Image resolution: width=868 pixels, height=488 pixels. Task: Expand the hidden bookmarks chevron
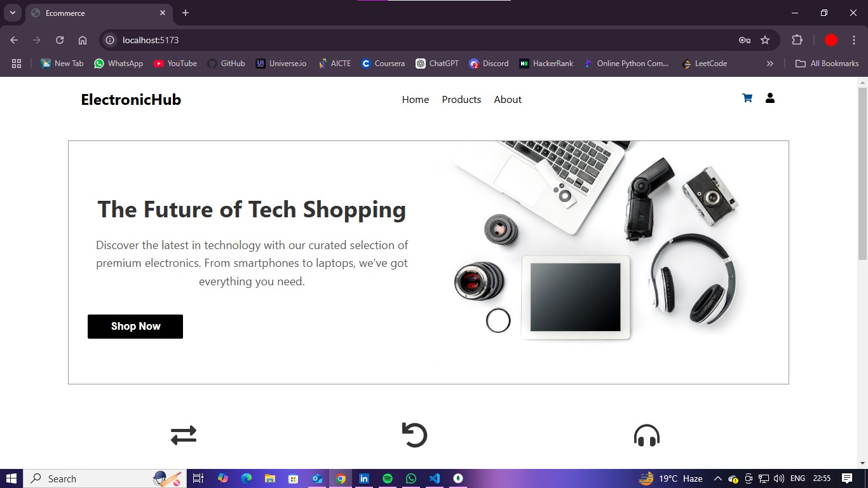[770, 64]
